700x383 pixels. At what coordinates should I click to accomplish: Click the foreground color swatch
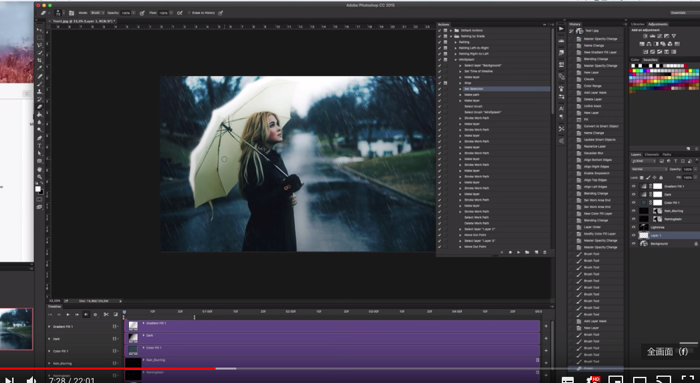(x=38, y=189)
